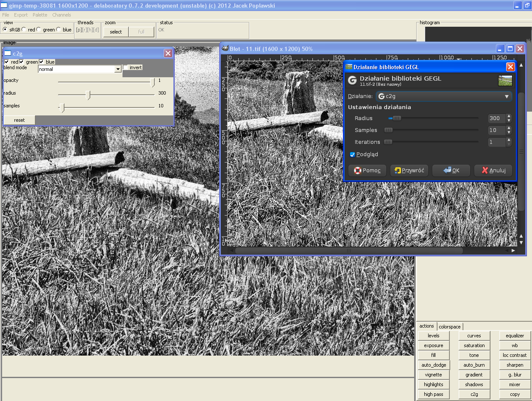The image size is (532, 401).
Task: Click the reset button in c2g panel
Action: coord(19,120)
